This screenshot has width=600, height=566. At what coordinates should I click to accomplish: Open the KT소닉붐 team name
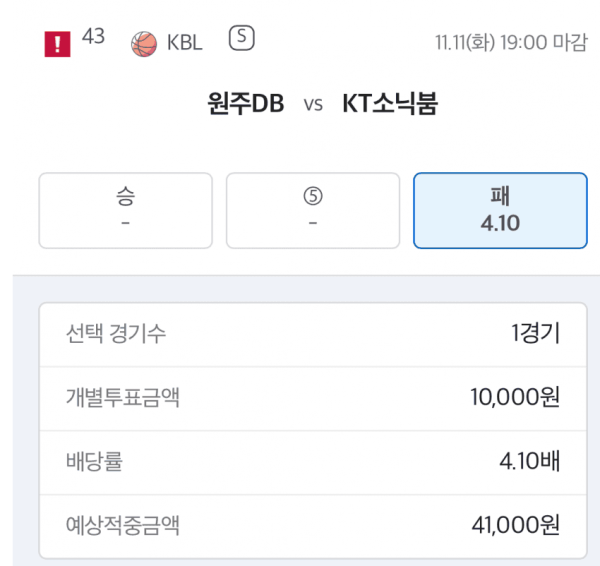[x=390, y=104]
